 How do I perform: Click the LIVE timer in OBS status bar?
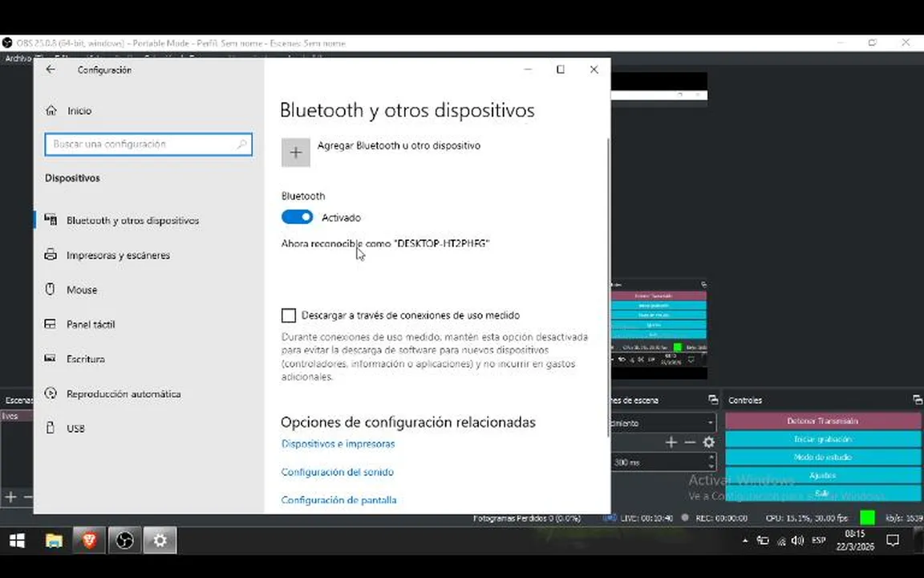646,518
